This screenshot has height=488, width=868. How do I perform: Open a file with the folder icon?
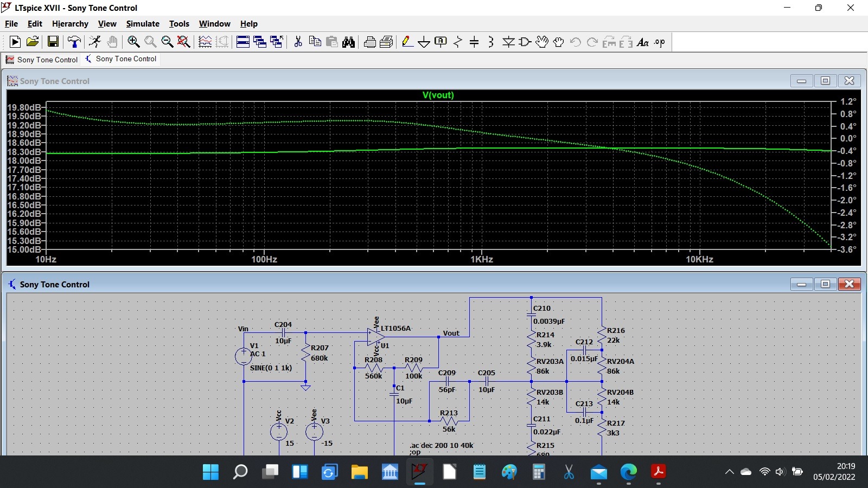33,42
